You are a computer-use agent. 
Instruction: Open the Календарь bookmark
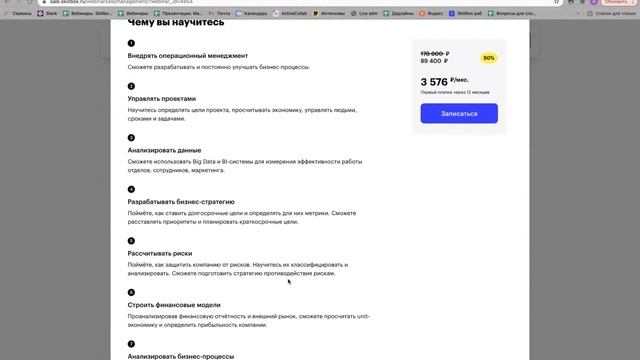coord(252,13)
